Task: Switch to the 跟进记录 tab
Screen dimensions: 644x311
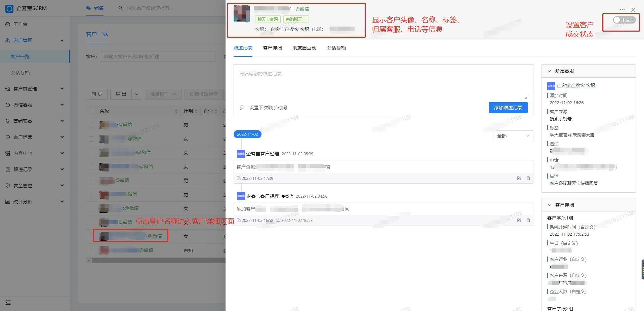Action: coord(243,48)
